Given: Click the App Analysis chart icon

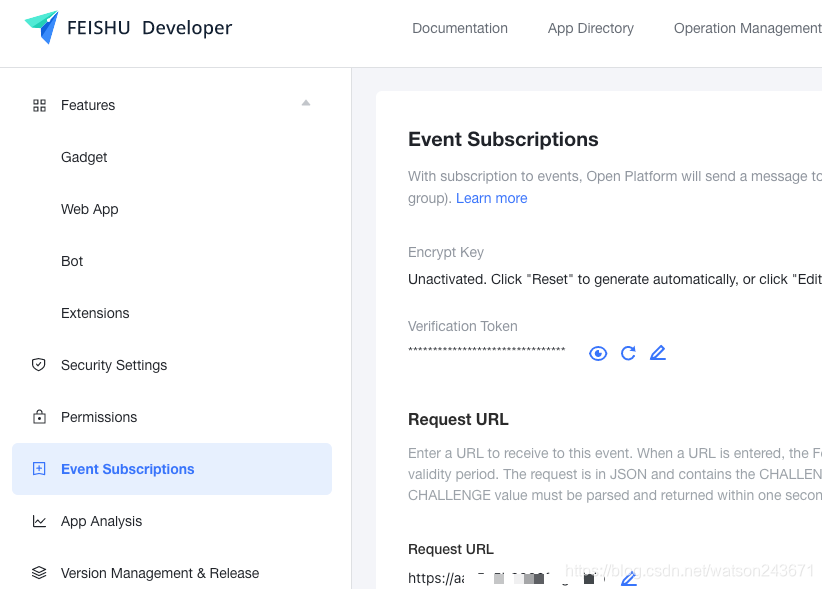Looking at the screenshot, I should pos(39,521).
